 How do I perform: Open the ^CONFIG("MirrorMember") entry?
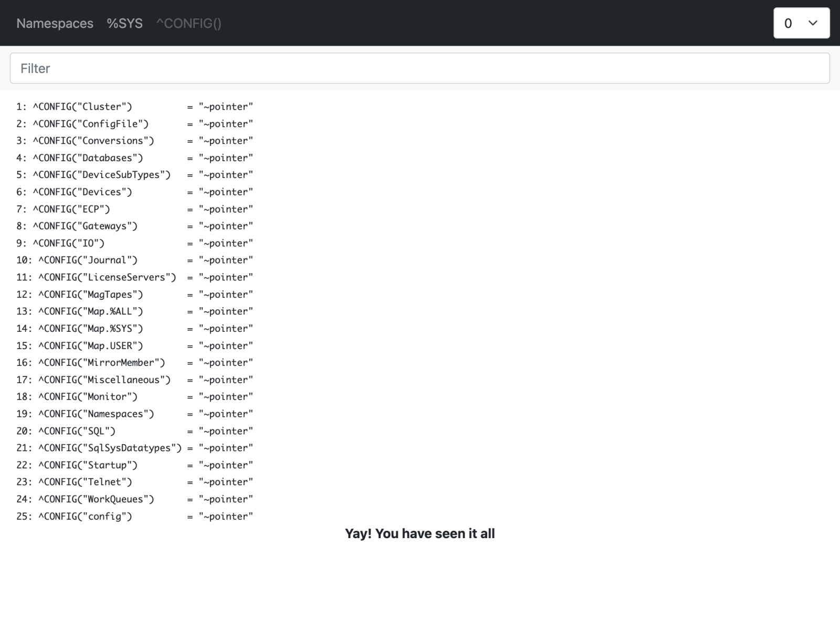click(101, 363)
